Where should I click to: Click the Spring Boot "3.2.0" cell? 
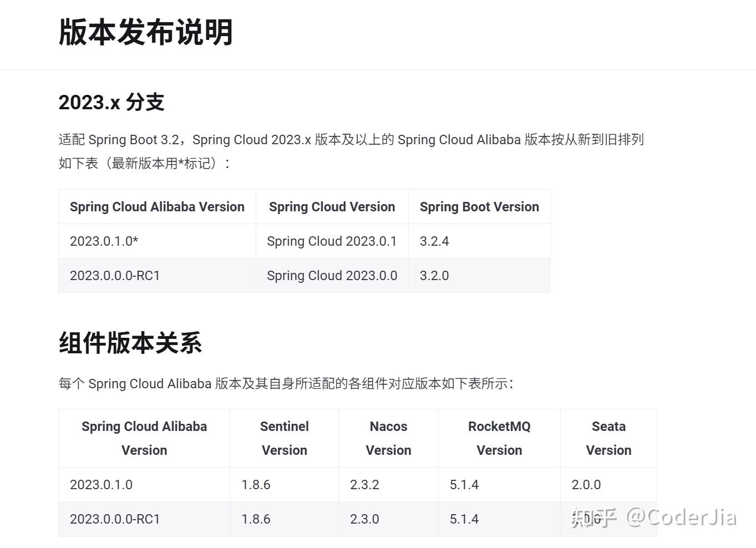point(434,276)
